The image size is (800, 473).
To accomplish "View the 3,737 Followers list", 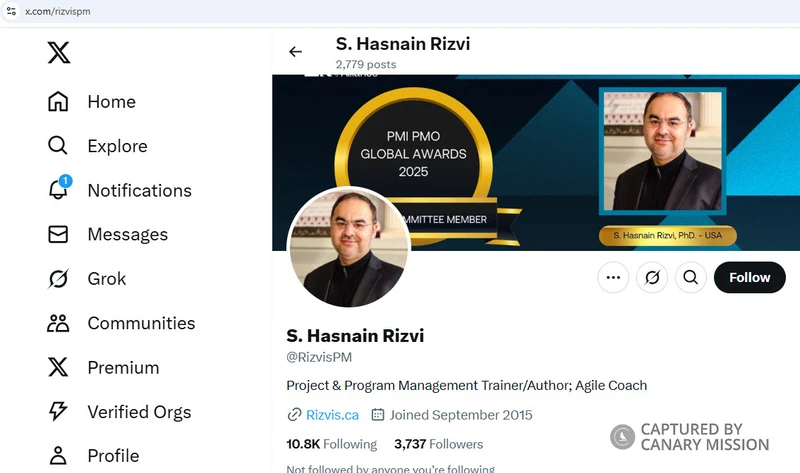I will (438, 444).
